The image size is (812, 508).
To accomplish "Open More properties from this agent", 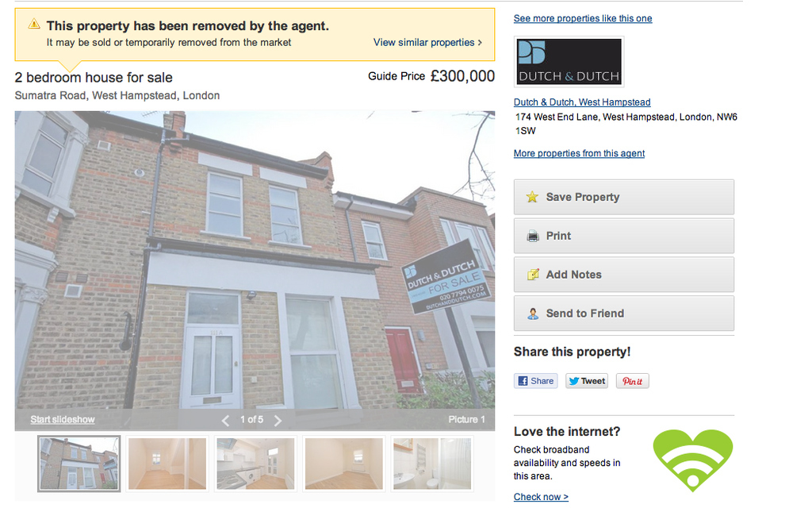I will pos(579,153).
